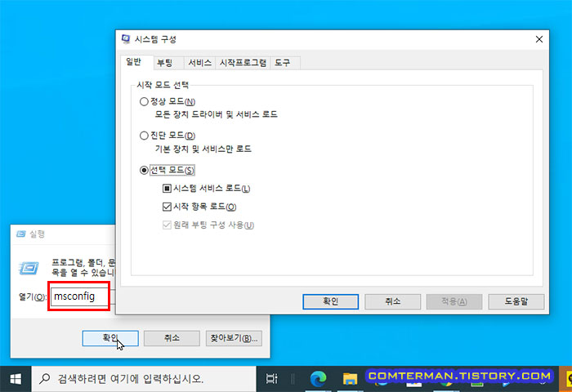
Task: Open Task View from the taskbar
Action: pos(272,379)
